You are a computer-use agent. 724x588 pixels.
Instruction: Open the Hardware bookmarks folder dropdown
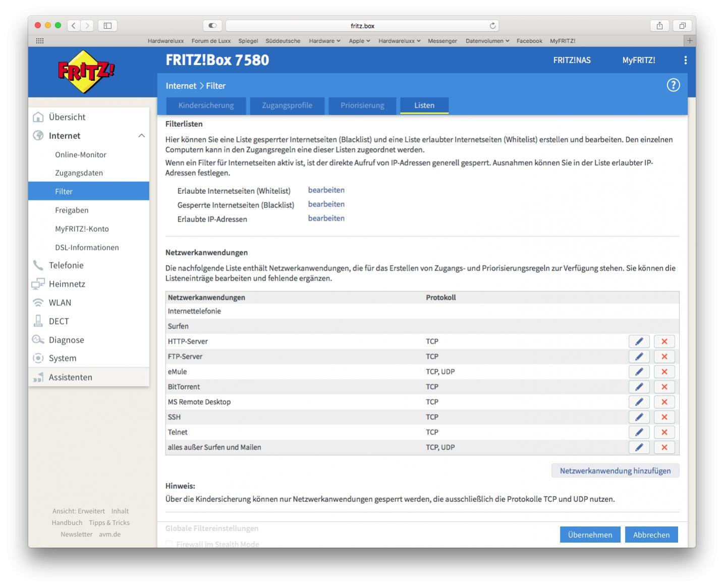click(324, 41)
